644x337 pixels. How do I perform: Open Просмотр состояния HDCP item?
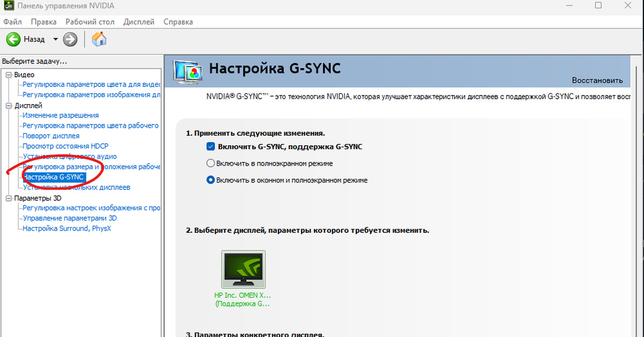pyautogui.click(x=66, y=146)
